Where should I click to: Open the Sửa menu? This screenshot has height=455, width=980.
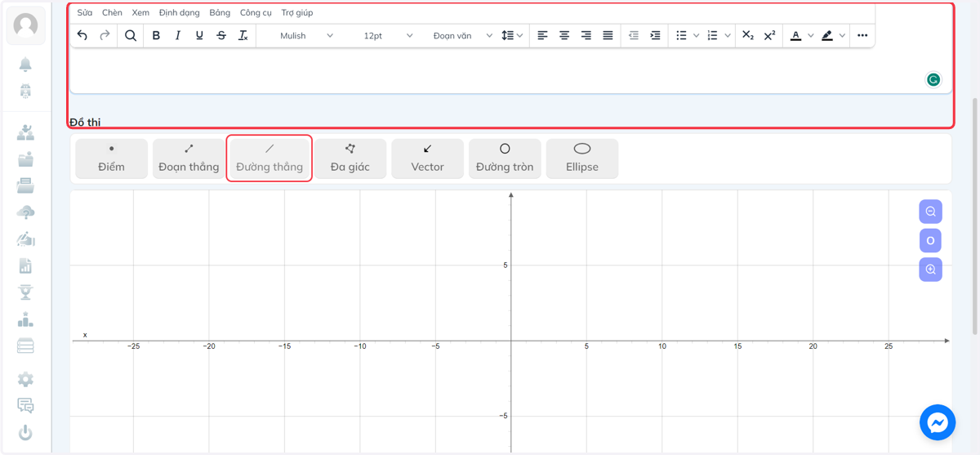[85, 13]
